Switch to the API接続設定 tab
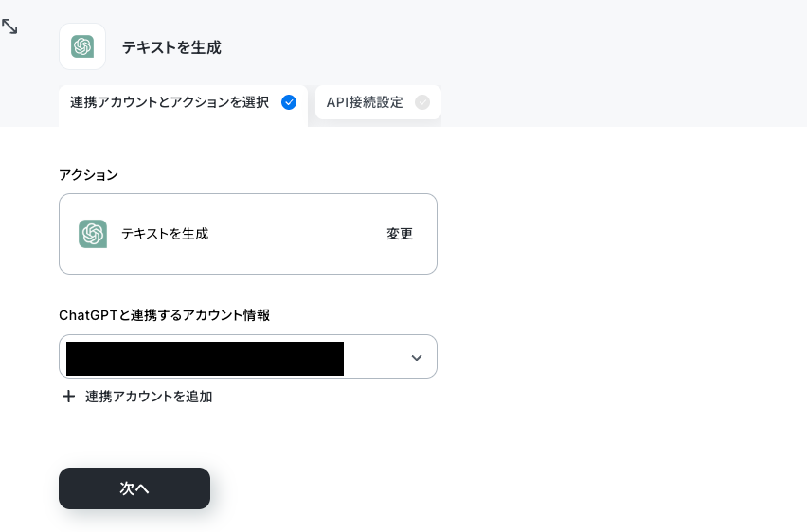Screen dimensions: 807x532 pyautogui.click(x=378, y=102)
